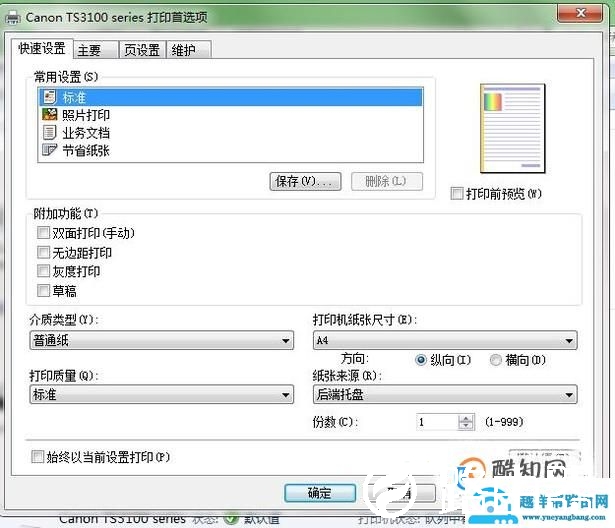Switch to 主要 tab

coord(96,50)
